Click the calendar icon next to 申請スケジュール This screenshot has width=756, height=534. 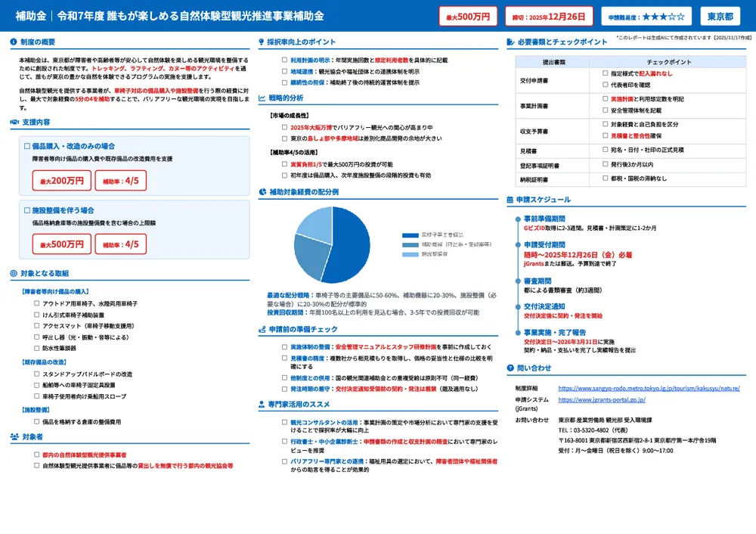tap(510, 200)
